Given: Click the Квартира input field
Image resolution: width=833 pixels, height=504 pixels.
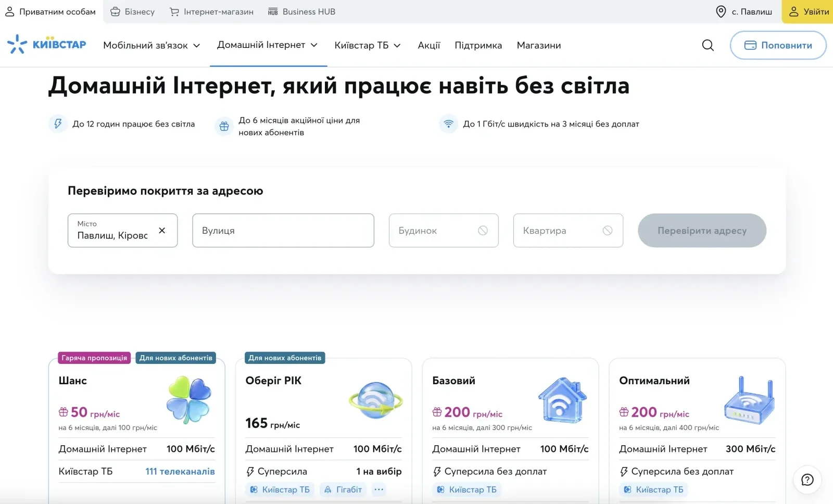Looking at the screenshot, I should point(568,230).
